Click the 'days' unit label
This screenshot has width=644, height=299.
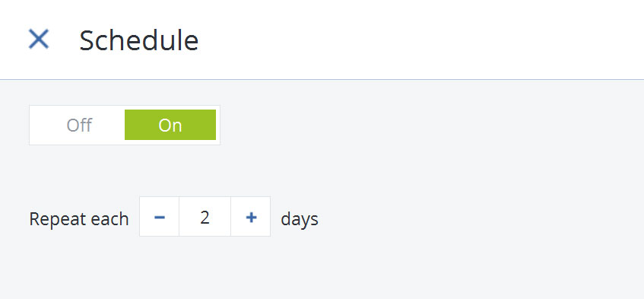tap(300, 219)
